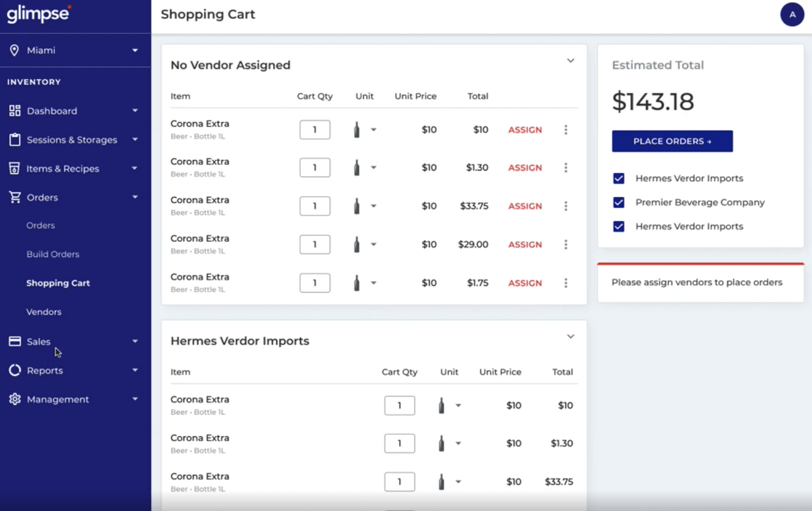Select Shopping Cart in sidebar
Image resolution: width=812 pixels, height=511 pixels.
point(58,283)
